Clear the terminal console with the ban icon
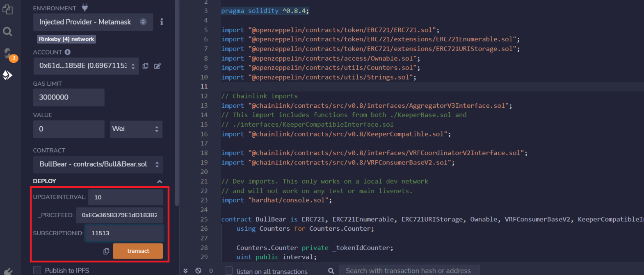 tap(199, 270)
